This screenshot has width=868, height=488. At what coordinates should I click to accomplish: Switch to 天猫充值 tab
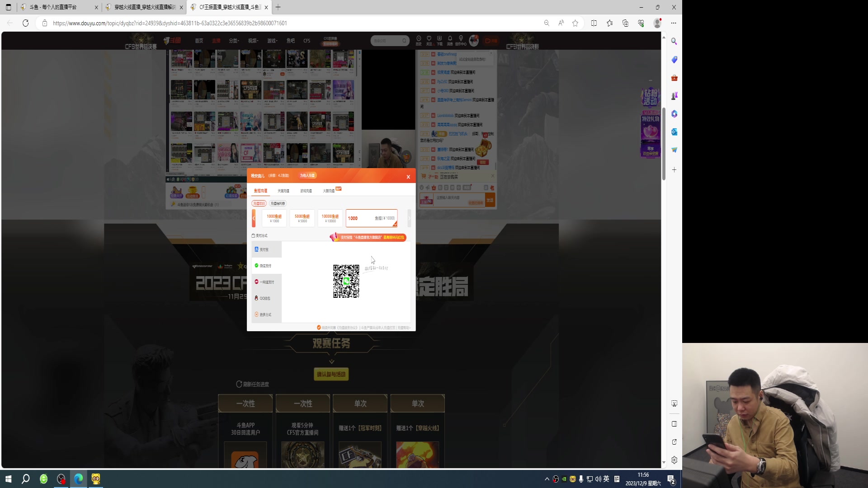[283, 191]
